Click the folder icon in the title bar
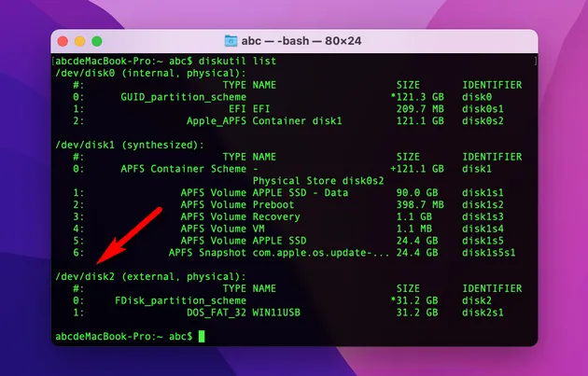The width and height of the screenshot is (588, 376). (x=231, y=41)
